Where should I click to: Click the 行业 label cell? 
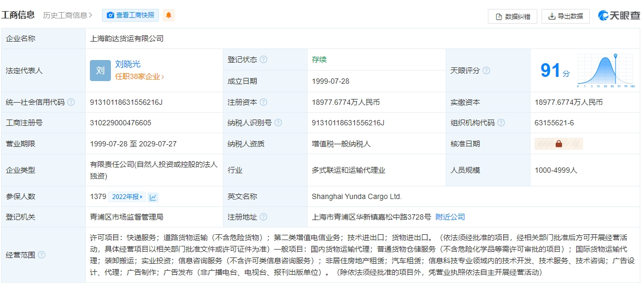[x=265, y=170]
